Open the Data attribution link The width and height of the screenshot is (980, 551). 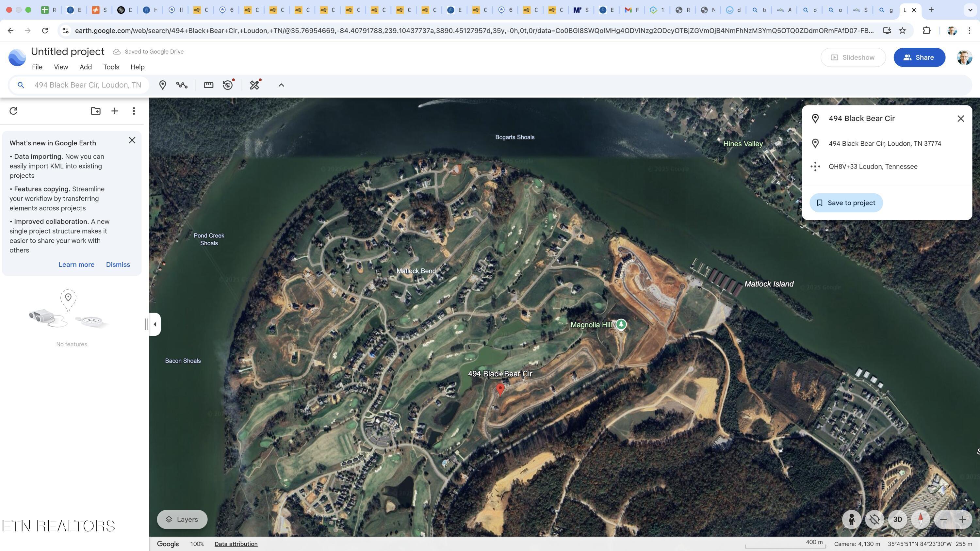(236, 544)
